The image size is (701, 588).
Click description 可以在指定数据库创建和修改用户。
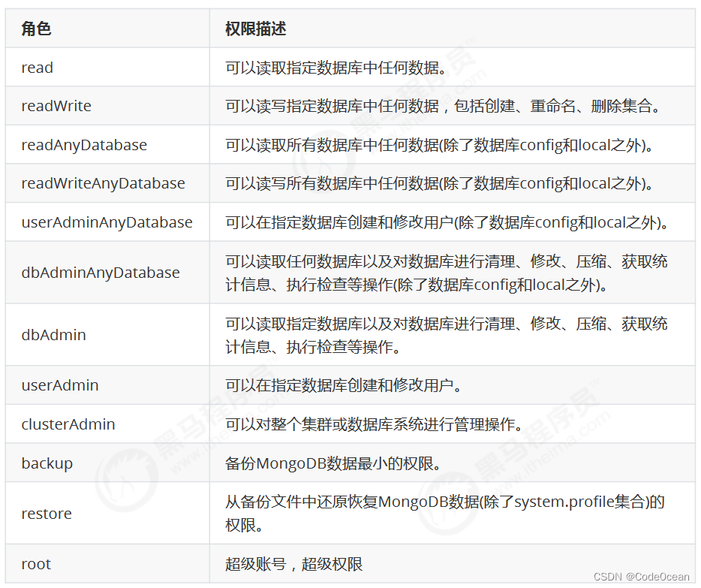point(343,385)
